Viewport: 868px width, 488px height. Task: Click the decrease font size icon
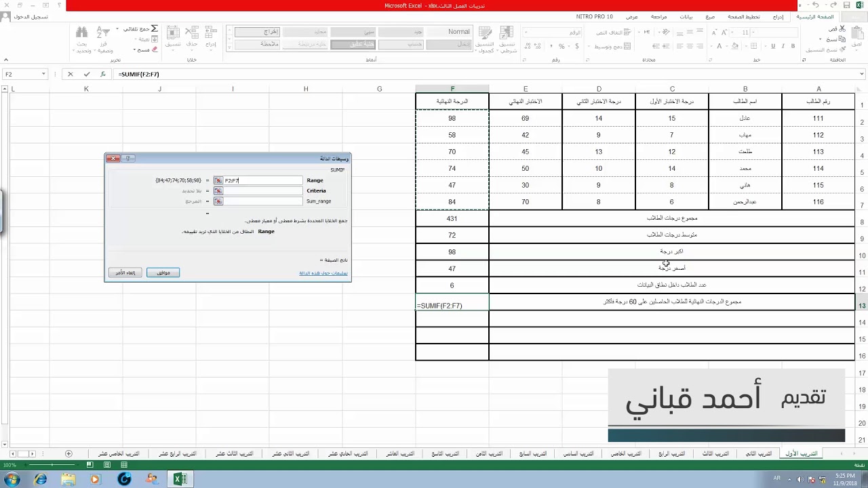coord(714,33)
